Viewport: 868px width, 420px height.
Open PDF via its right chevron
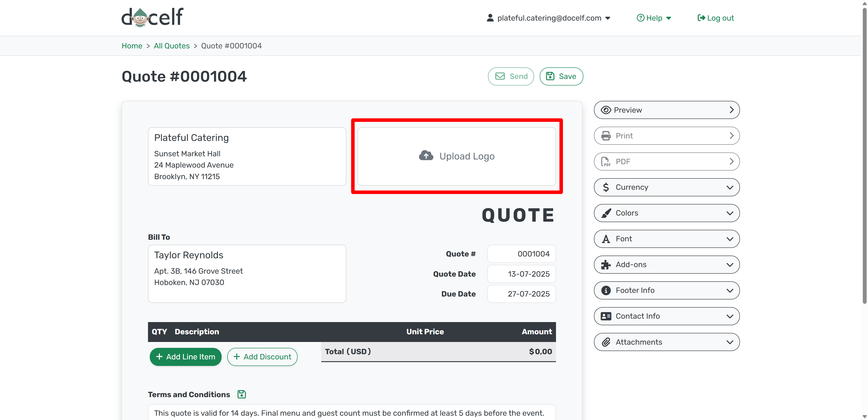[731, 161]
